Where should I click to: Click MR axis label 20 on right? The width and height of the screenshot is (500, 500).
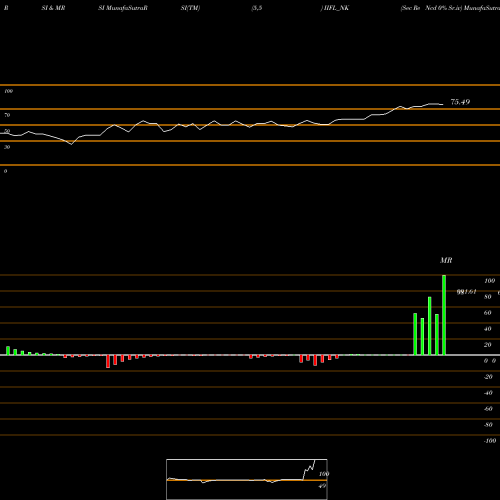tap(488, 345)
